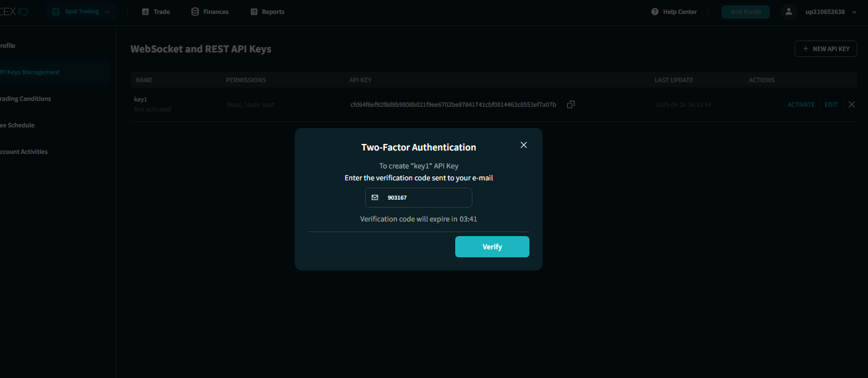Expand the up210653638 account dropdown
The image size is (868, 378).
(x=830, y=12)
